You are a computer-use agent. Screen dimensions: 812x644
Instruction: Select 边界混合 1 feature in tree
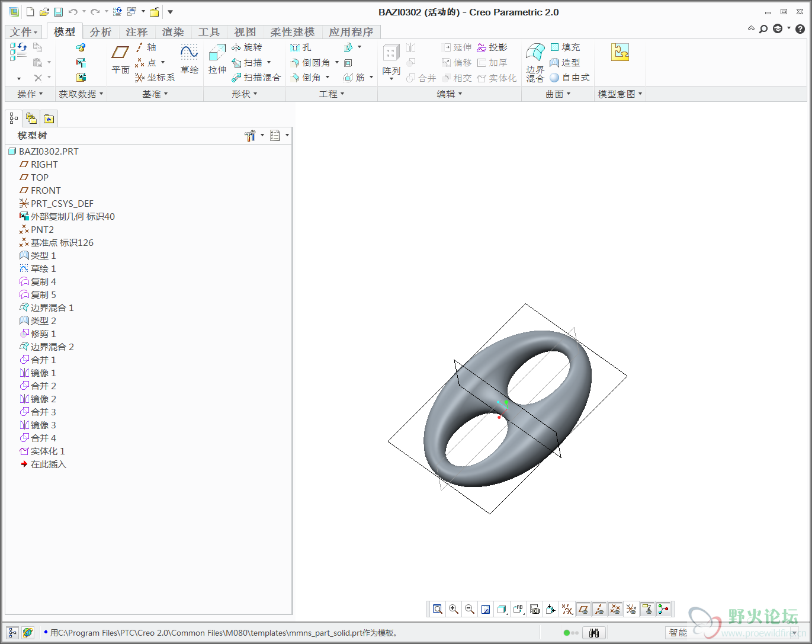coord(46,307)
